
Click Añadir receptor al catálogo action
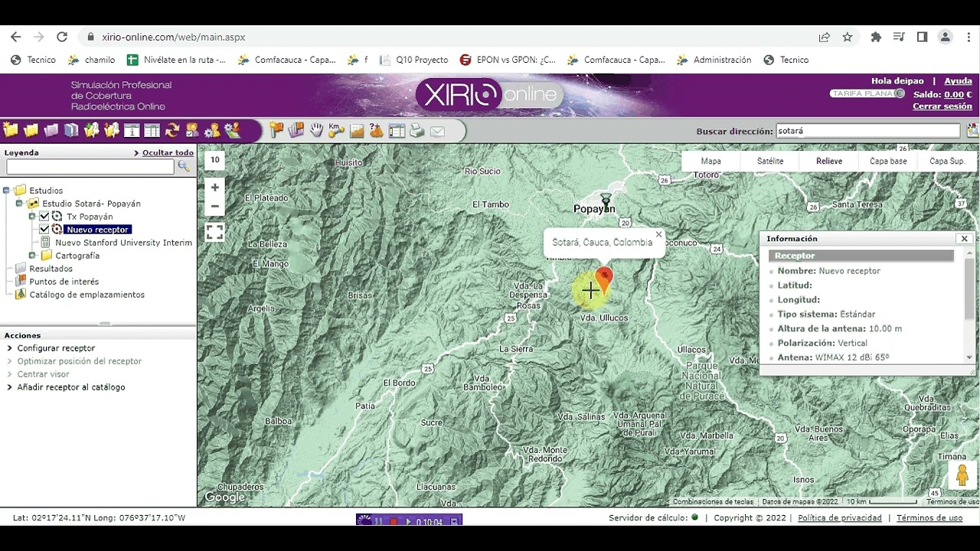[70, 387]
